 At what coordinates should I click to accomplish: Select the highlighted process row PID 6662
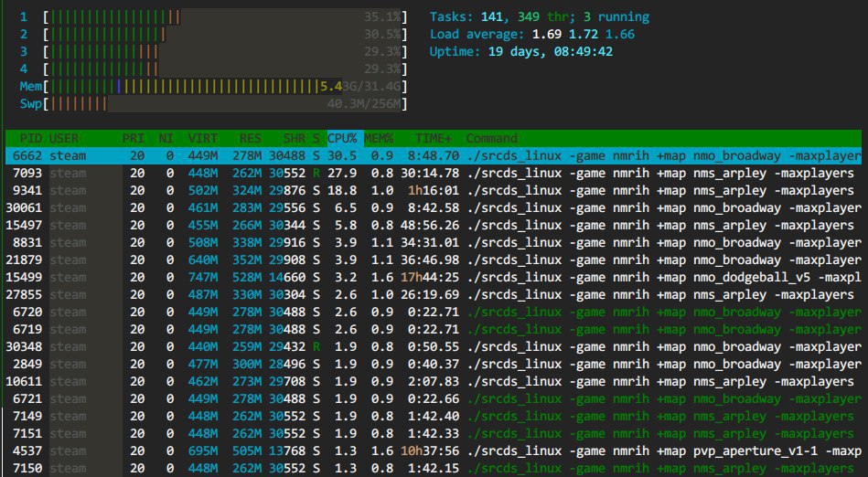pyautogui.click(x=434, y=156)
